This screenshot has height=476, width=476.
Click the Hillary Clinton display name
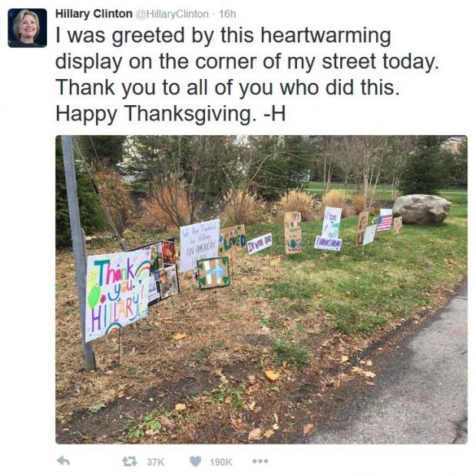94,14
